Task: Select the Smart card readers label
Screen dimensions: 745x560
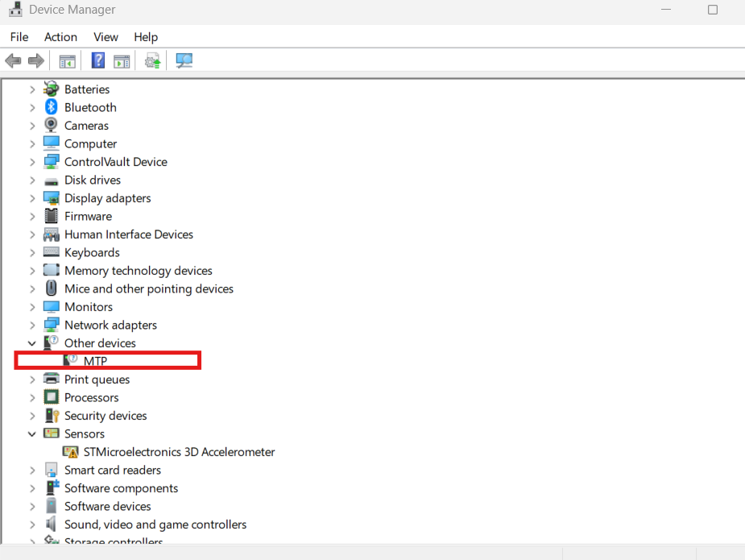Action: [x=113, y=470]
